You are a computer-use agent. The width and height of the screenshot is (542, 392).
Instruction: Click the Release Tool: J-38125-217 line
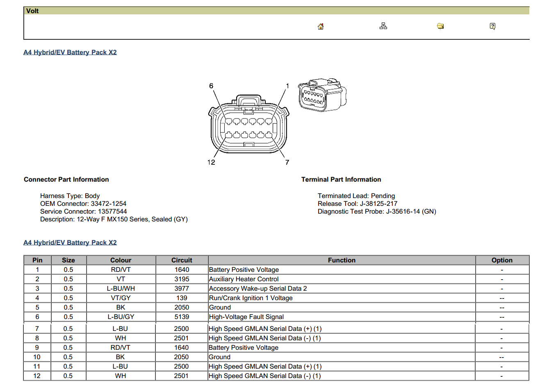[358, 203]
